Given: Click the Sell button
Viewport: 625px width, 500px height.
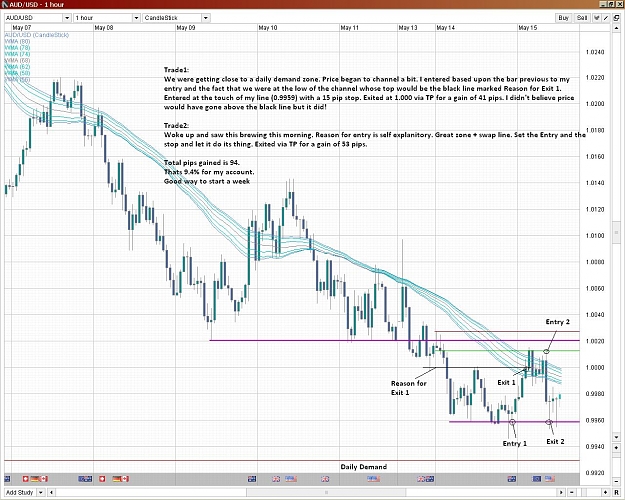Looking at the screenshot, I should coord(582,18).
